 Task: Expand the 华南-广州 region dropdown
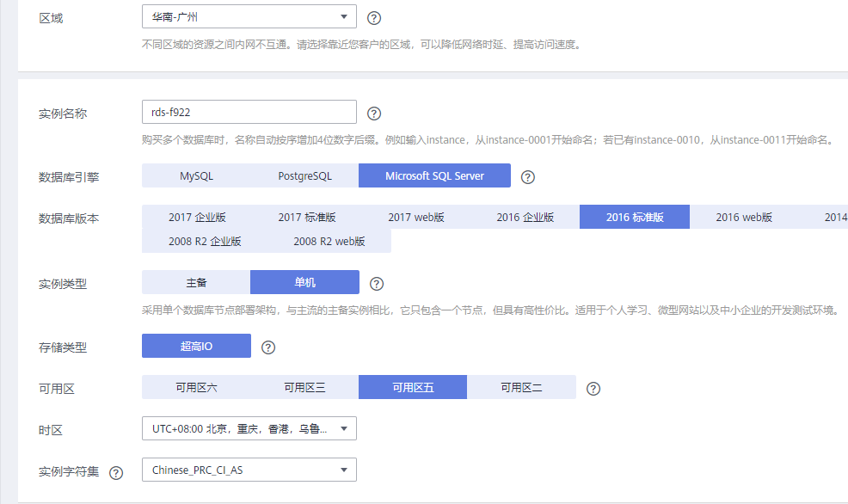pyautogui.click(x=249, y=16)
